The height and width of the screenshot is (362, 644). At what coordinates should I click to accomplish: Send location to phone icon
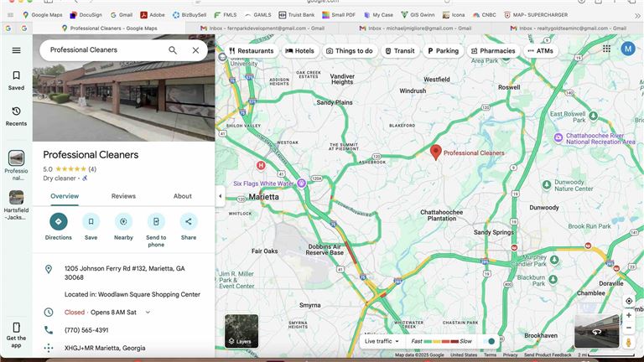click(156, 221)
